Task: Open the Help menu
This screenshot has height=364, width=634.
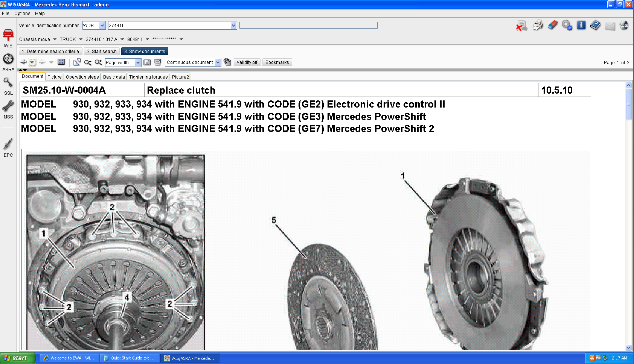Action: 40,14
